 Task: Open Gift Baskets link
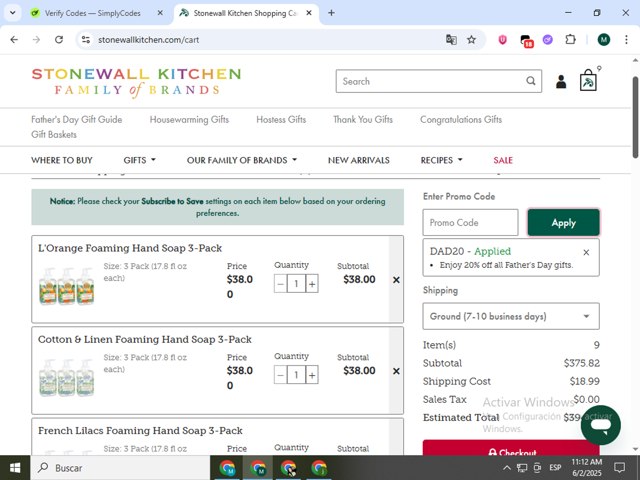coord(54,135)
